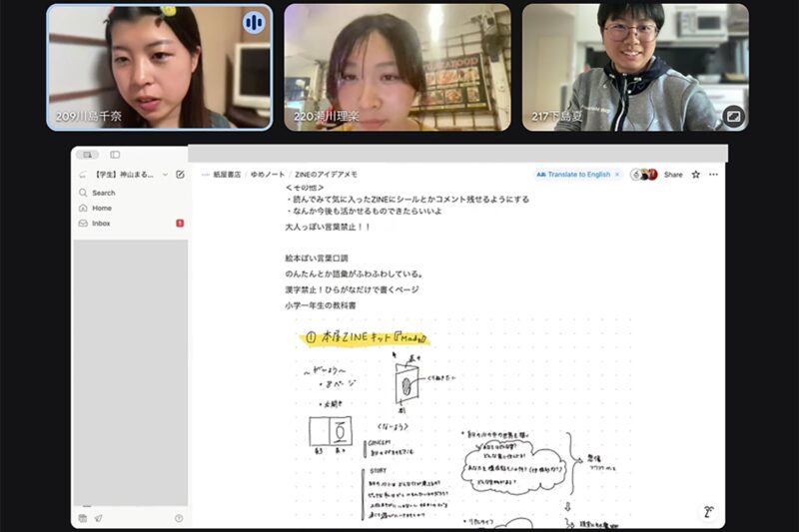This screenshot has width=799, height=532.
Task: Expand the workspace switcher chevron
Action: click(x=165, y=174)
